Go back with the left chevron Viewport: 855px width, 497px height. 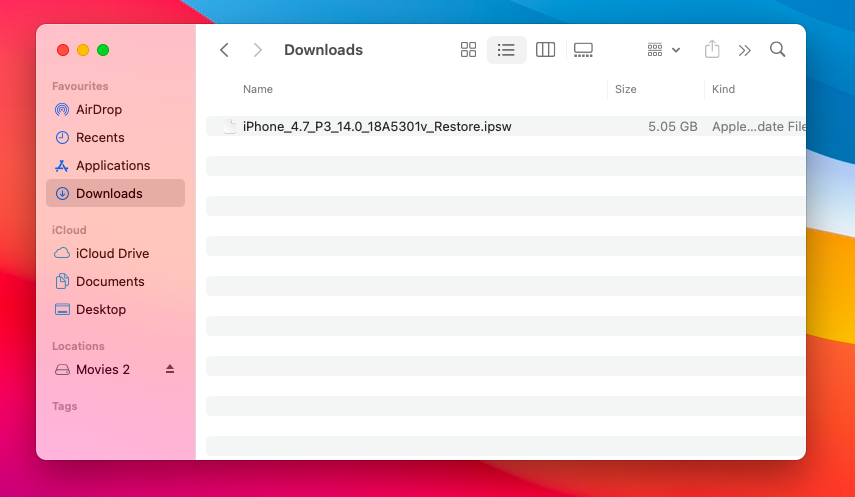(x=224, y=50)
